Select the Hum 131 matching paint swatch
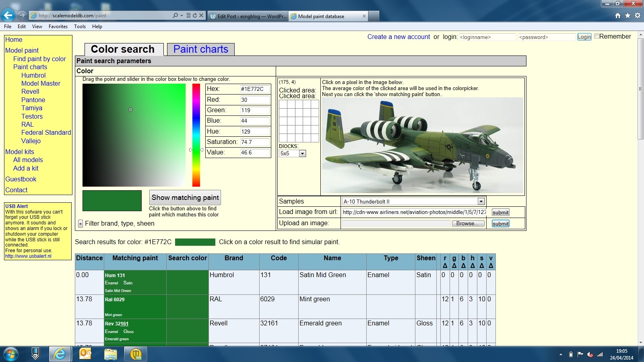 [135, 282]
